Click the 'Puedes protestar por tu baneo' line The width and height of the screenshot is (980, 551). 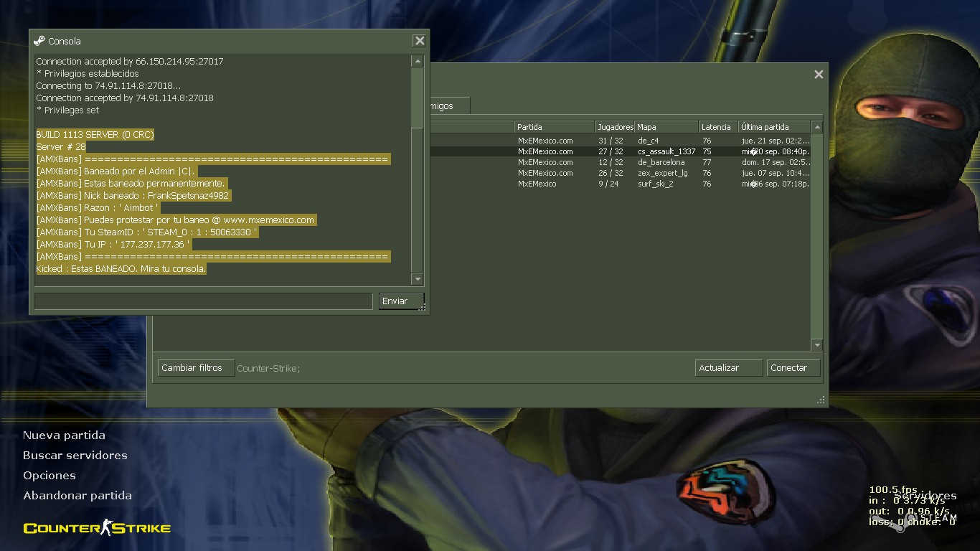(x=176, y=220)
